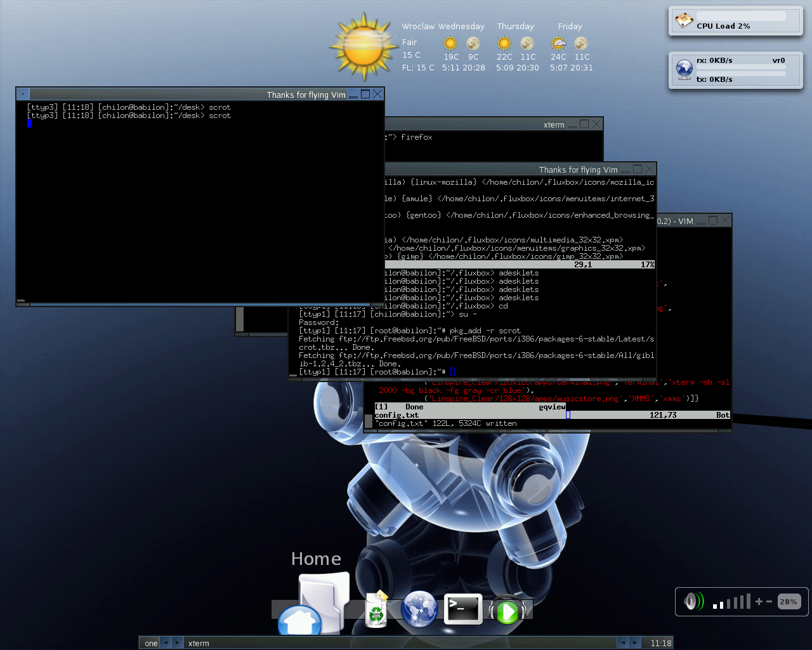Switch to previous workspace with the left arrow
812x650 pixels.
coord(165,642)
